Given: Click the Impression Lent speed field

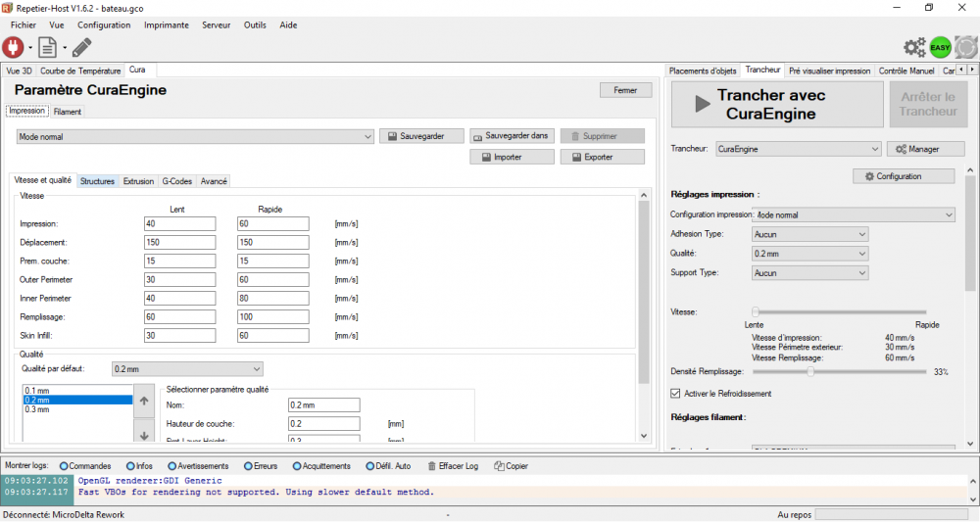Looking at the screenshot, I should [180, 223].
